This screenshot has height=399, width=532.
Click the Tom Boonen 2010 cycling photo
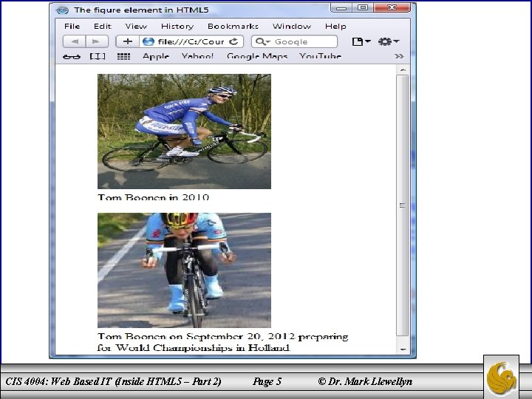click(x=184, y=132)
